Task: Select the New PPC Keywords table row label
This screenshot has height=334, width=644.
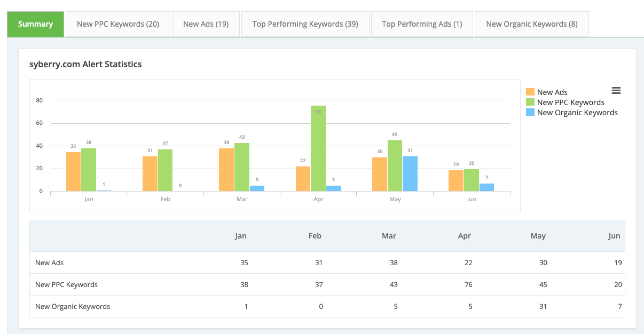Action: pyautogui.click(x=66, y=284)
